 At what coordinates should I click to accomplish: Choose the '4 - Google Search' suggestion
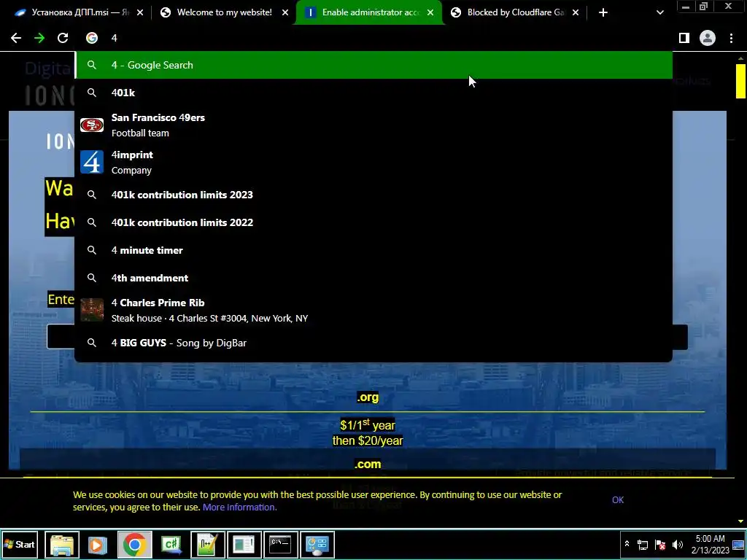(374, 65)
